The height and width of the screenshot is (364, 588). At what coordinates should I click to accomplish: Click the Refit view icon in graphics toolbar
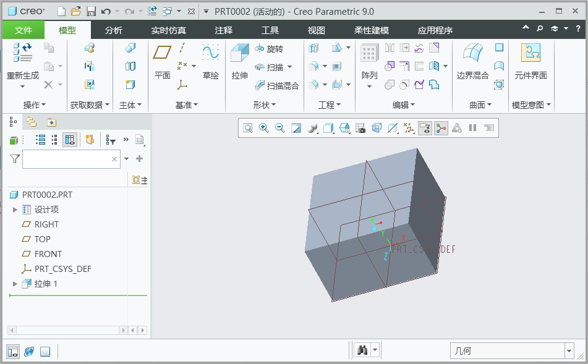tap(248, 128)
